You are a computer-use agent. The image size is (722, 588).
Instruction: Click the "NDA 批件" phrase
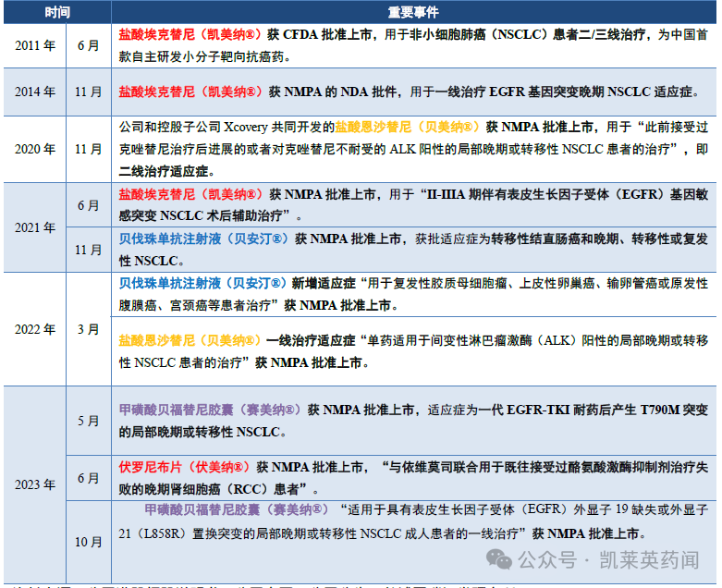(369, 92)
